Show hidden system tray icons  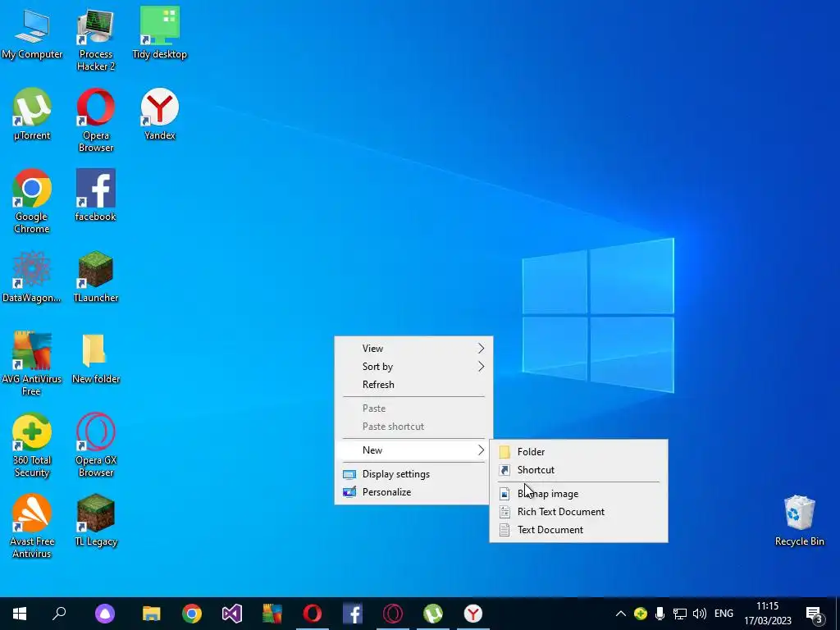pos(620,614)
